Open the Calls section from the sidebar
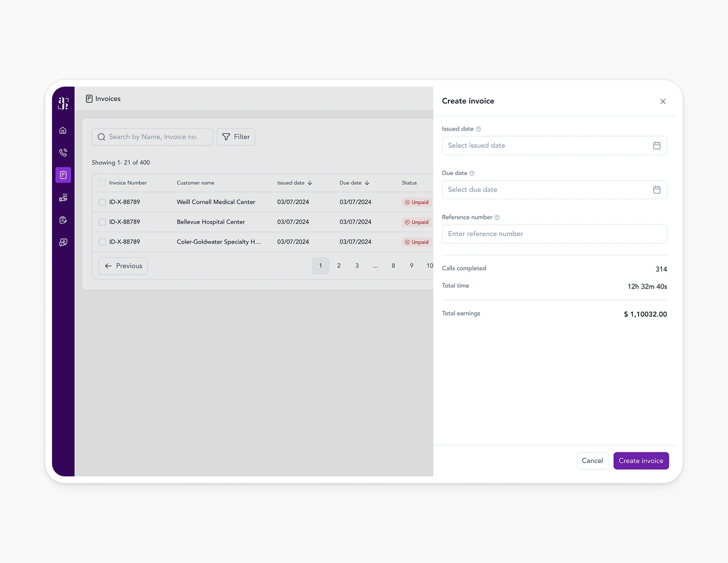The width and height of the screenshot is (728, 563). pyautogui.click(x=63, y=152)
